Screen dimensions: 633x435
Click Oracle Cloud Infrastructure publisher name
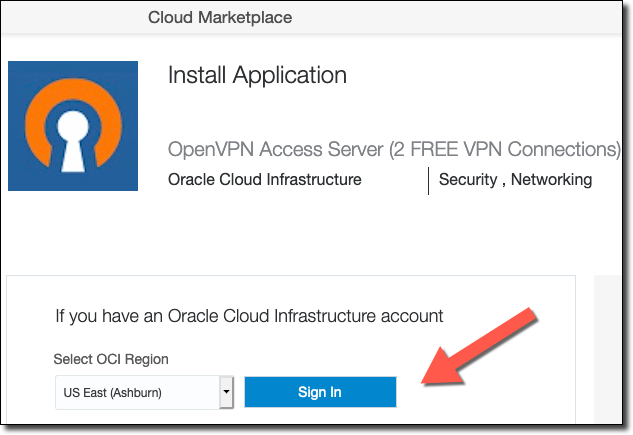click(265, 180)
